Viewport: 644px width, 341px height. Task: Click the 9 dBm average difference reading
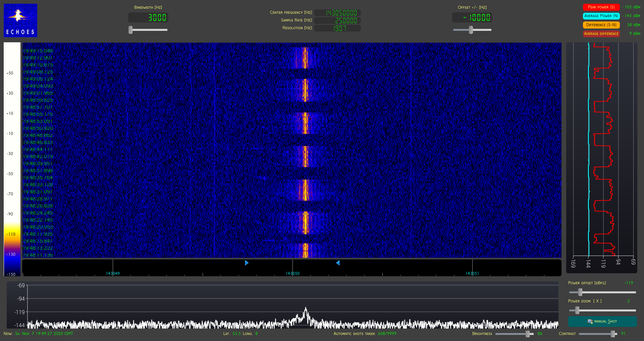click(x=635, y=34)
